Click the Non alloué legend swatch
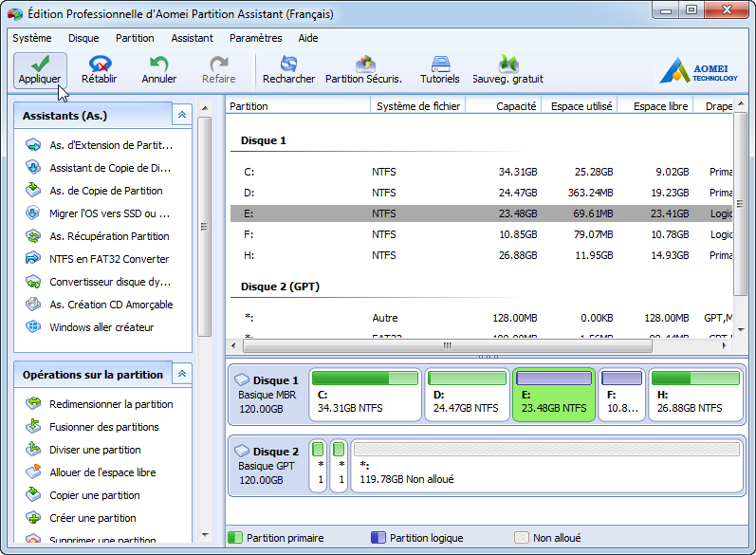 point(521,538)
